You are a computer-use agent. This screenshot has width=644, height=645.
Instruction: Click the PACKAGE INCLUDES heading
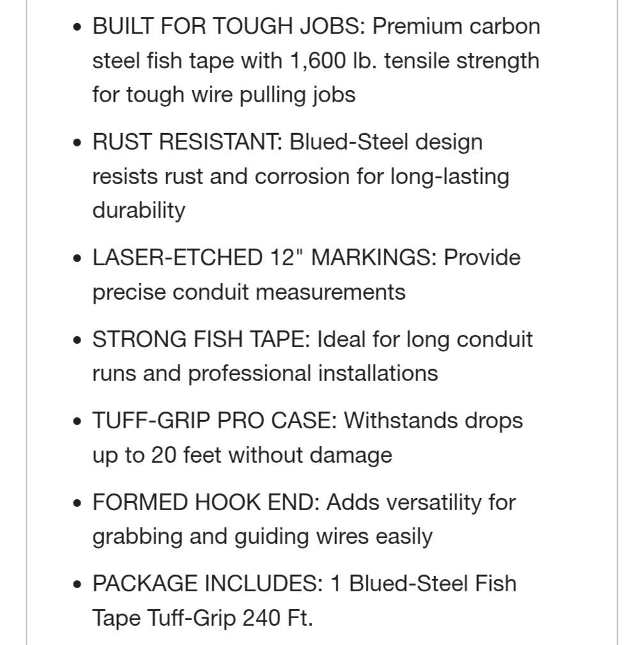[x=208, y=584]
